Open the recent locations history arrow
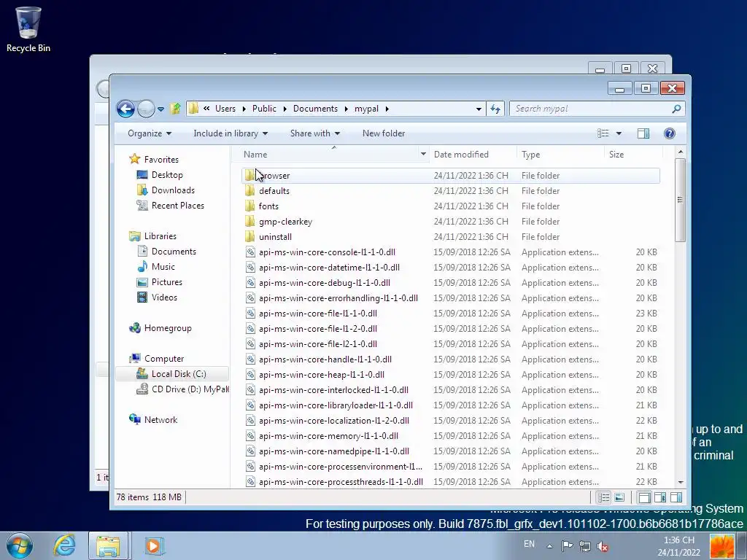Screen dimensions: 747x560 click(x=161, y=109)
